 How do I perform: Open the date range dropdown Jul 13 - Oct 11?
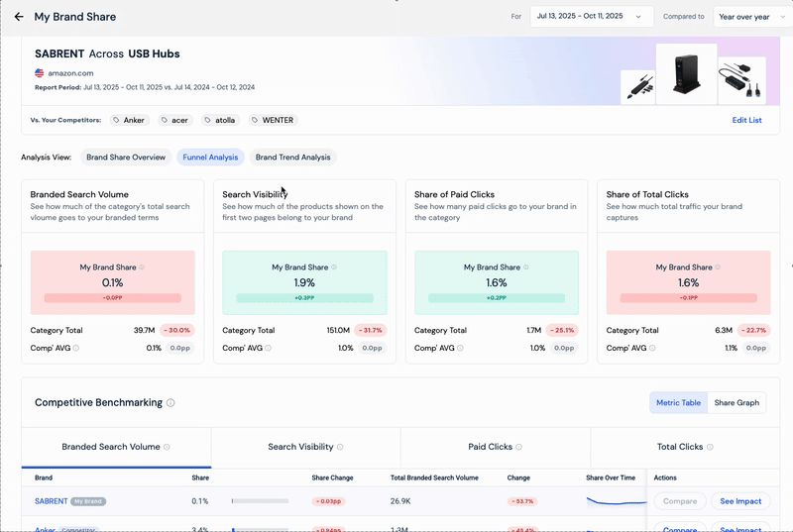591,17
